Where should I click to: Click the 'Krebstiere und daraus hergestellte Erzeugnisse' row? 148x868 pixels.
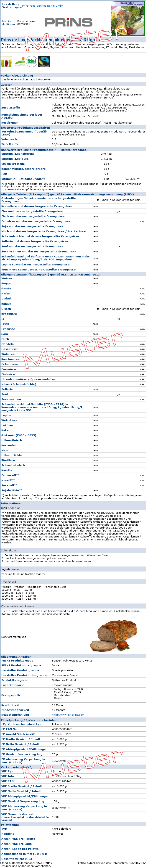[x=73, y=206]
